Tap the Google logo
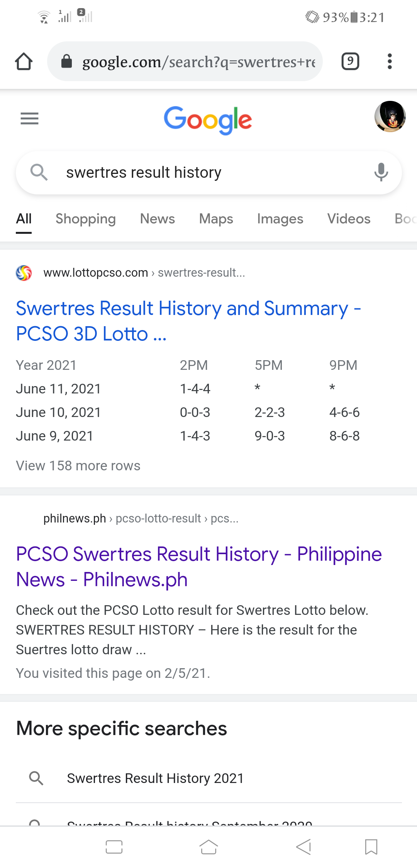This screenshot has height=868, width=417. pyautogui.click(x=208, y=120)
